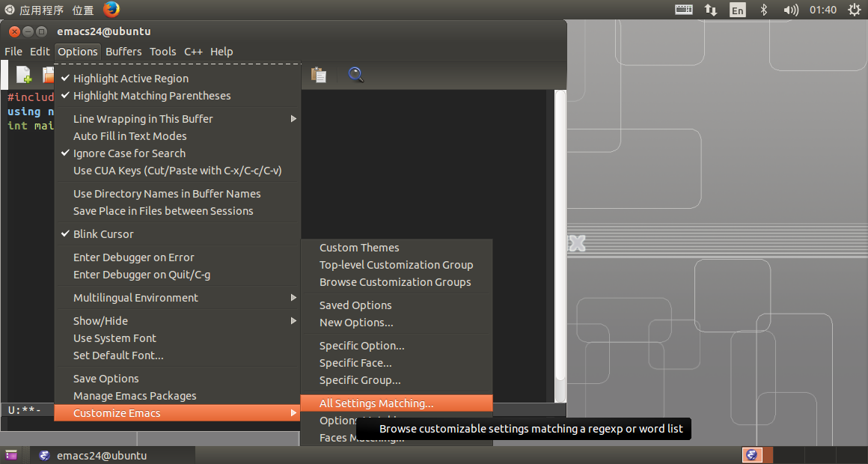This screenshot has height=464, width=868.
Task: Click Save Options
Action: (x=177, y=379)
